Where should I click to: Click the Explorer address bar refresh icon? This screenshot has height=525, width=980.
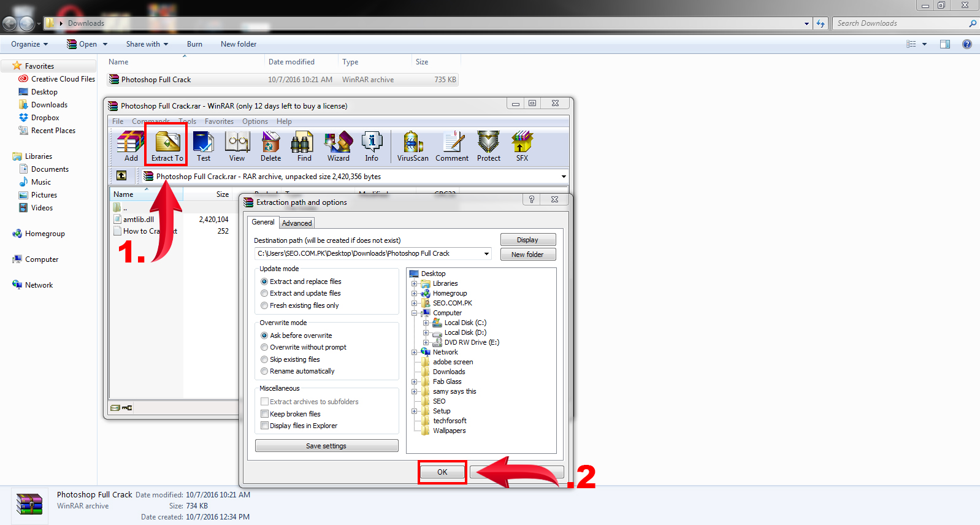821,23
